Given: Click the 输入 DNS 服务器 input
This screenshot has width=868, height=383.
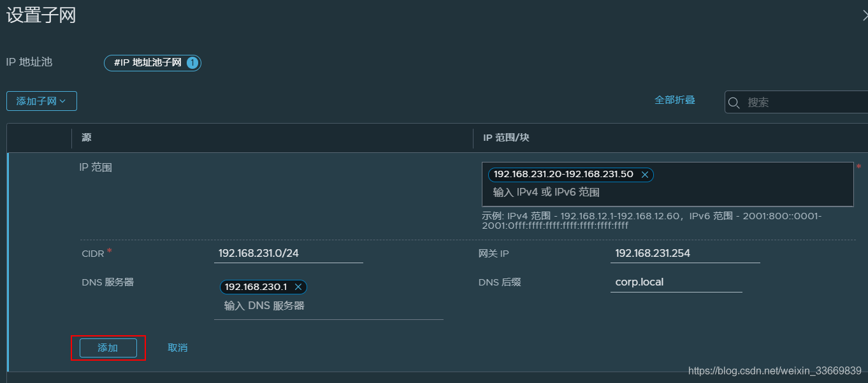Looking at the screenshot, I should point(319,307).
